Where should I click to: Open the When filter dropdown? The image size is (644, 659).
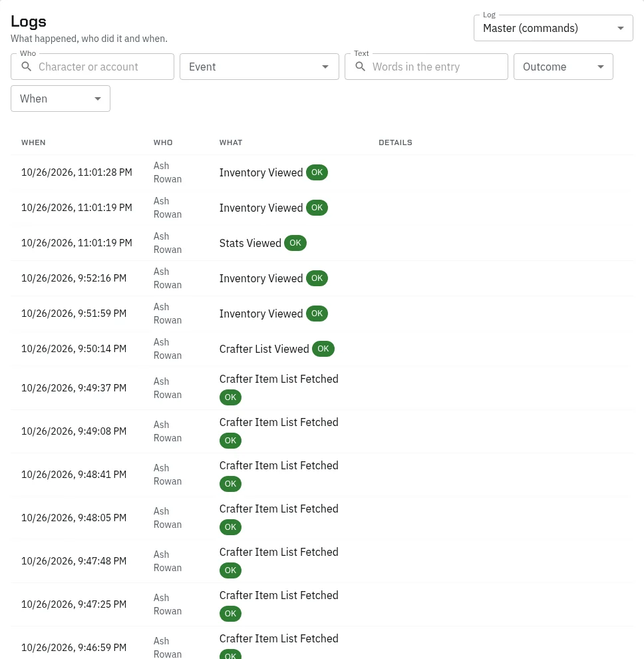point(61,99)
